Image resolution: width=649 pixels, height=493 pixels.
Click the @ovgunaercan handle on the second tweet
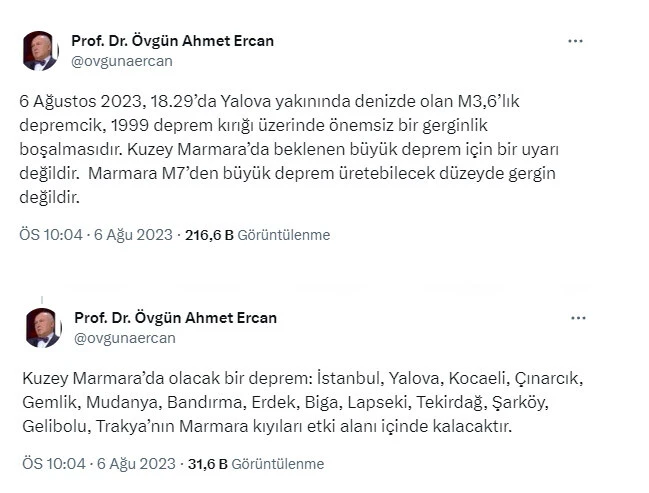pos(124,338)
